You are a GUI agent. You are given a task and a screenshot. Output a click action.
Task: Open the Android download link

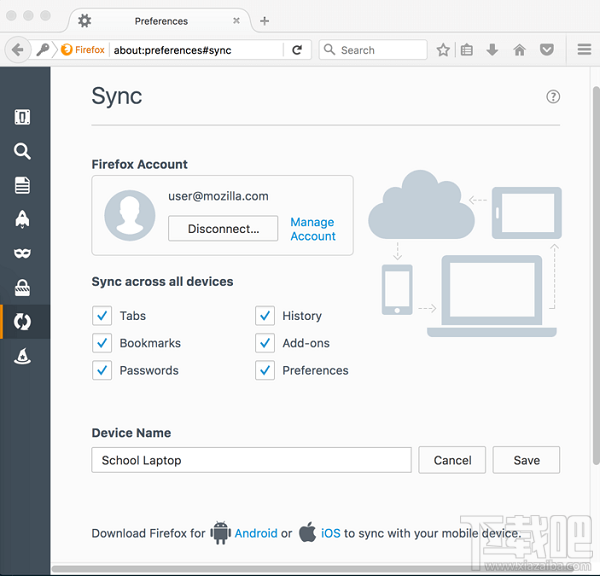point(256,533)
